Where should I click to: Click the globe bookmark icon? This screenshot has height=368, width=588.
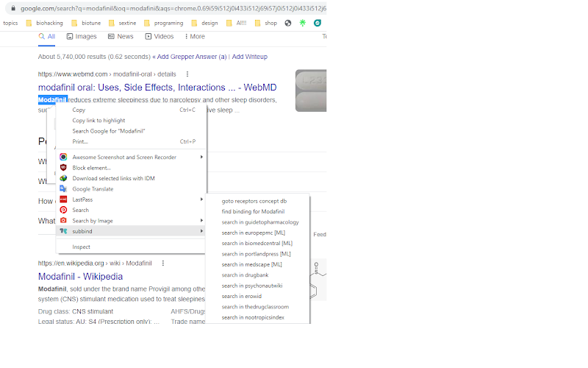point(288,23)
